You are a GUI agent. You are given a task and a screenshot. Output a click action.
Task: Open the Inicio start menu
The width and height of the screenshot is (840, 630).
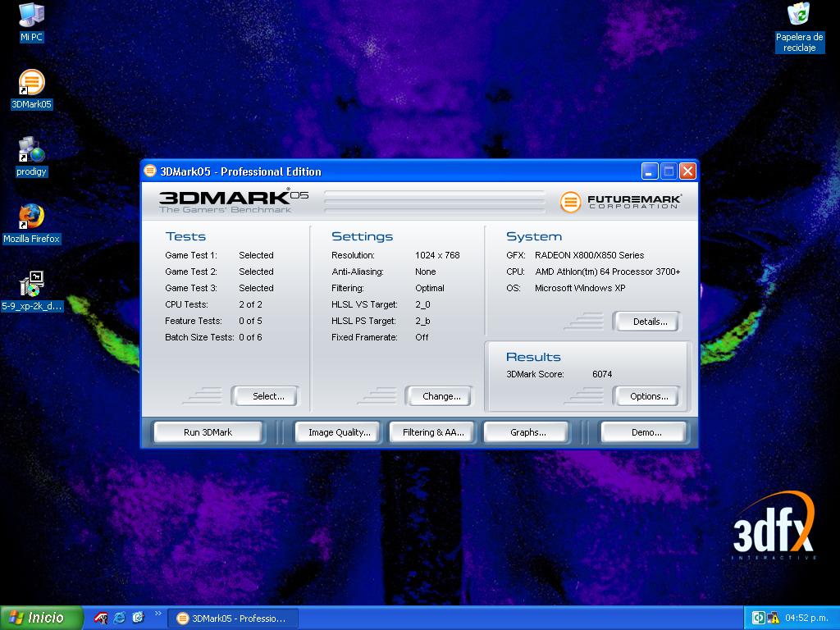(x=42, y=619)
